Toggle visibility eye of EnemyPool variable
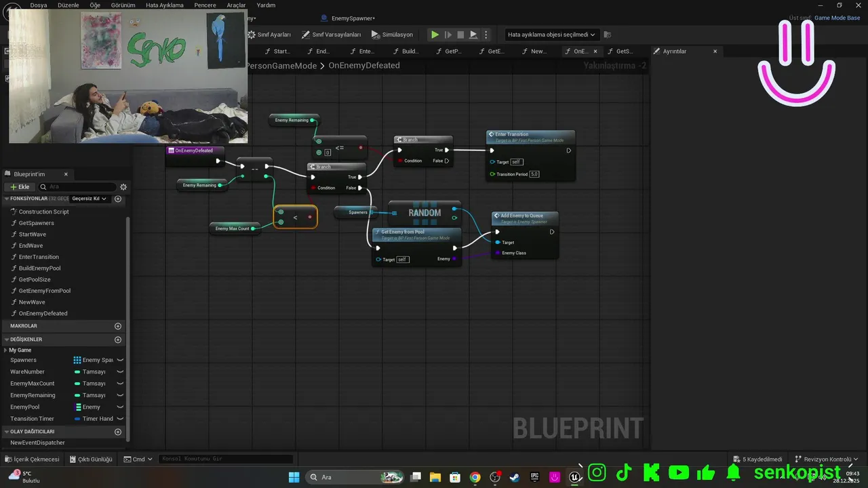The image size is (868, 488). click(x=120, y=407)
